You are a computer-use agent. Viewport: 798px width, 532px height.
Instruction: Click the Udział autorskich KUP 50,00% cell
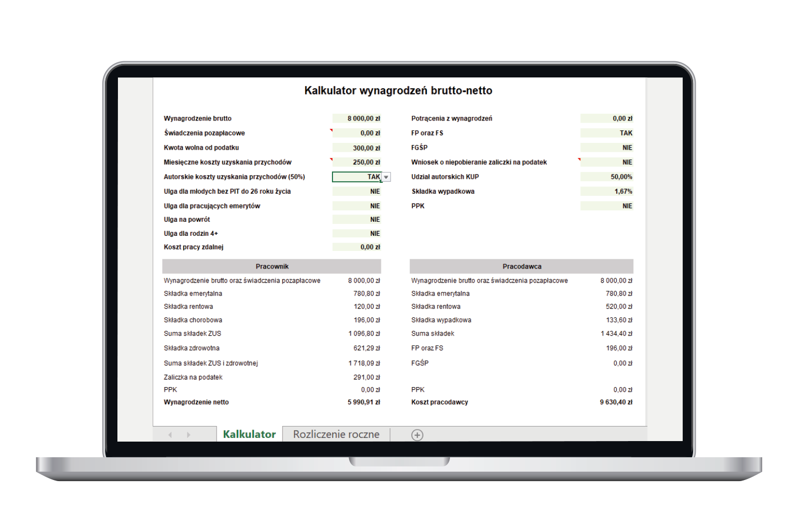click(x=606, y=177)
